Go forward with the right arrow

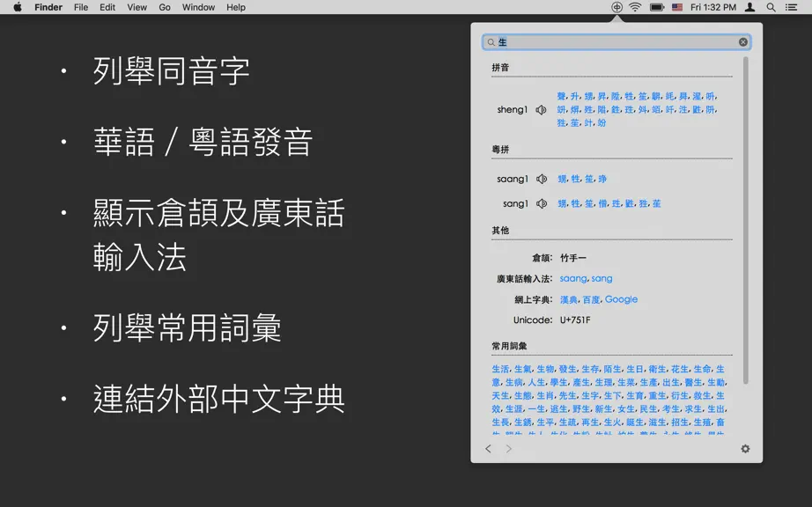coord(508,449)
